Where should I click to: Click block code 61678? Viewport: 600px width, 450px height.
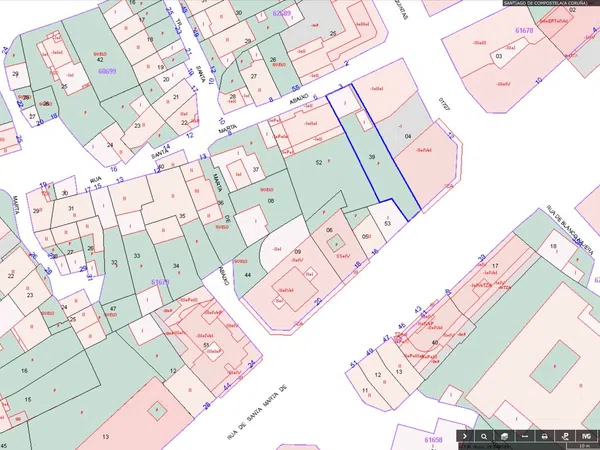point(524,30)
